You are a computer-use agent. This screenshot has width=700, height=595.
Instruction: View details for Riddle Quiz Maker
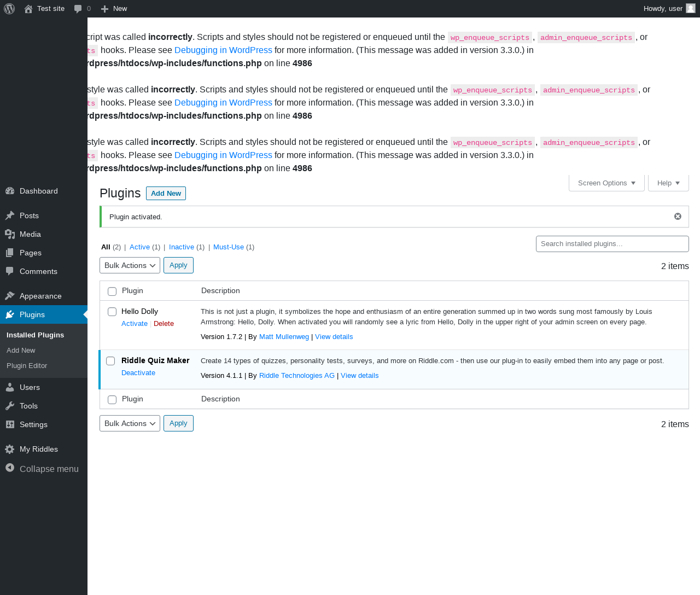[359, 376]
